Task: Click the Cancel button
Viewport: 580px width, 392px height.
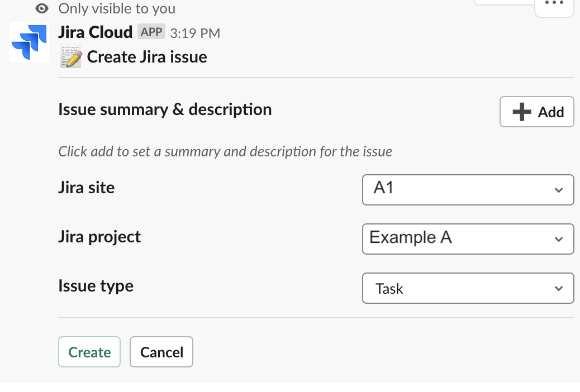Action: click(x=161, y=352)
